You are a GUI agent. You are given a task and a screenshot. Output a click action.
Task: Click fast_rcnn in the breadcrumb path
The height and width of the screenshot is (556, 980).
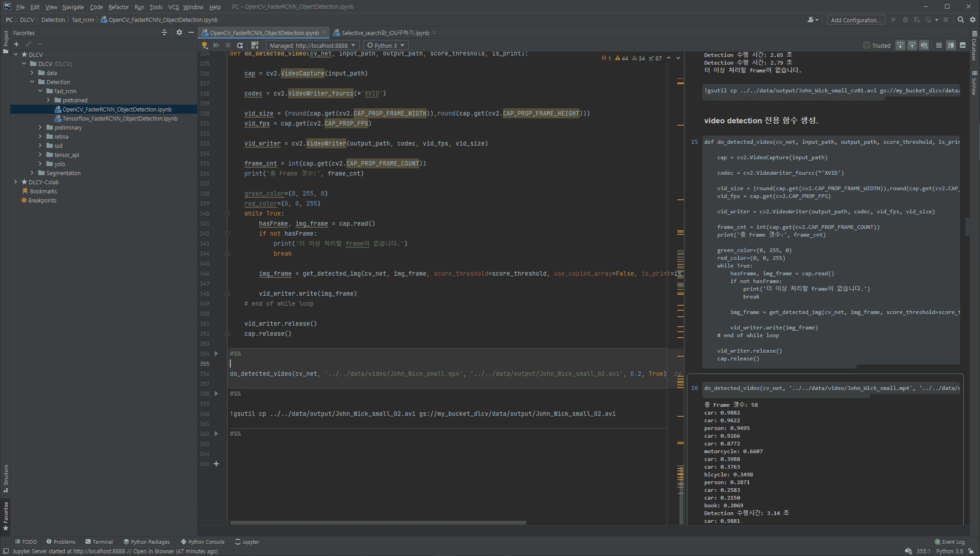point(83,20)
